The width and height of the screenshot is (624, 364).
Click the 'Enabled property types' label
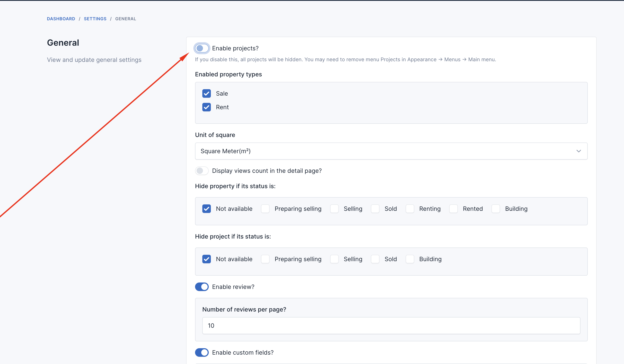[x=228, y=74]
